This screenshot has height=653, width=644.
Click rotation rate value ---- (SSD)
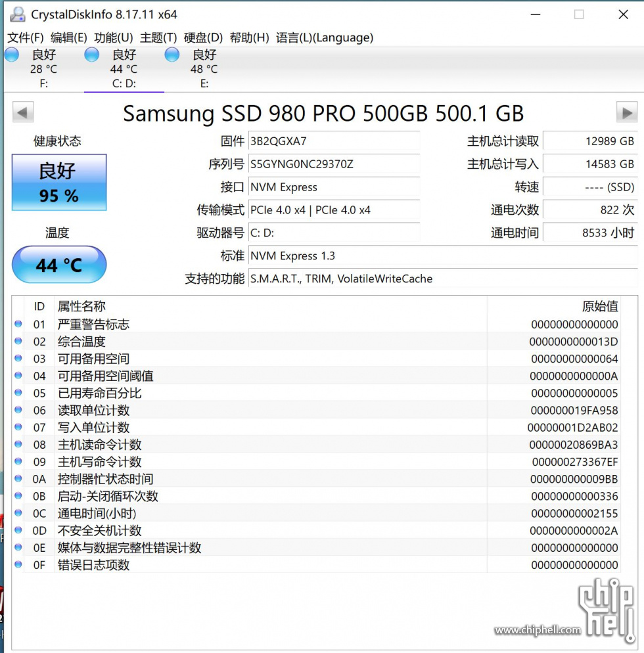590,187
